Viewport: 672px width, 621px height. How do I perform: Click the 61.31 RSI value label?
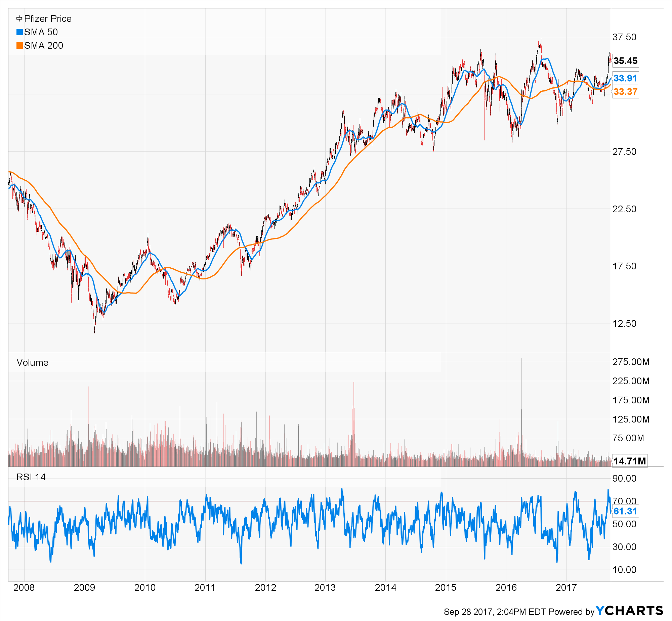(625, 511)
